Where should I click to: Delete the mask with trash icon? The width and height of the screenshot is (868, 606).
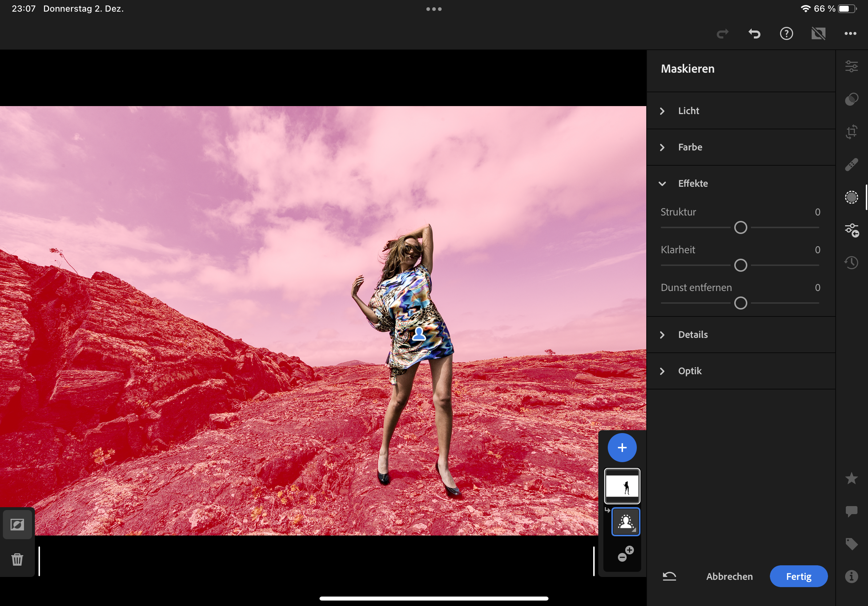[x=17, y=559]
